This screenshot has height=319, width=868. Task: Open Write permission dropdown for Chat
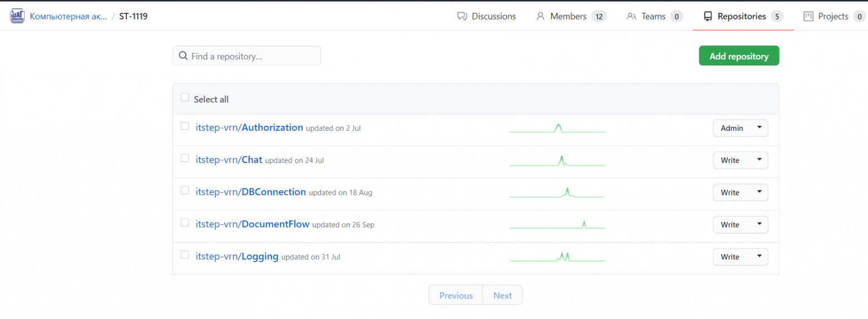[x=741, y=160]
